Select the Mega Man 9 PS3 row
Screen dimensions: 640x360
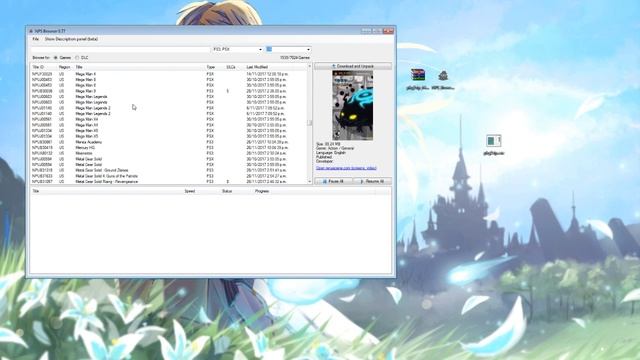coord(169,91)
